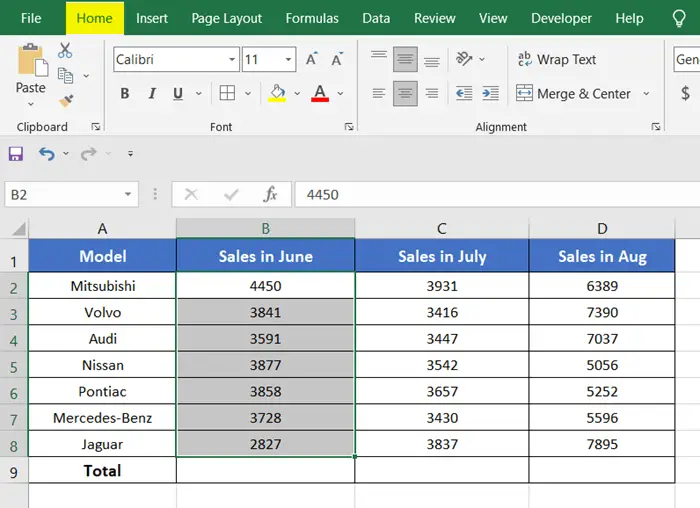Click the Tell Me lightbulb icon
The image size is (700, 508).
[679, 18]
